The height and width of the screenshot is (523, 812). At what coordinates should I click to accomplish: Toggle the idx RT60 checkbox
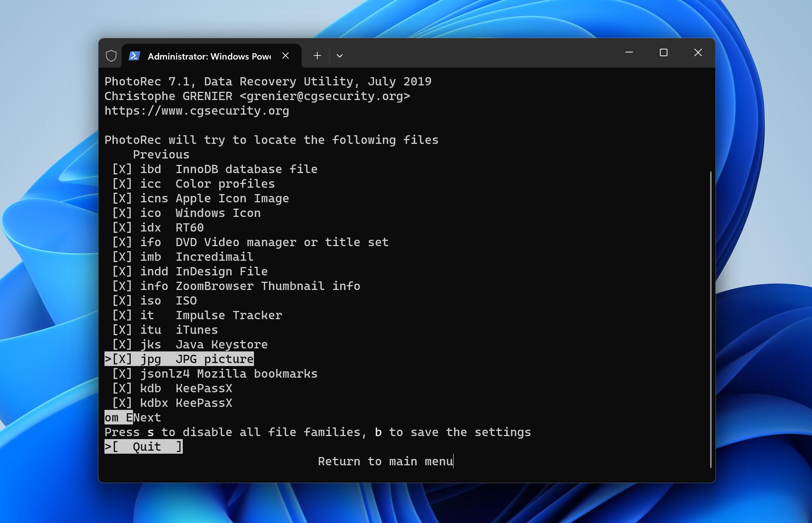pos(122,227)
